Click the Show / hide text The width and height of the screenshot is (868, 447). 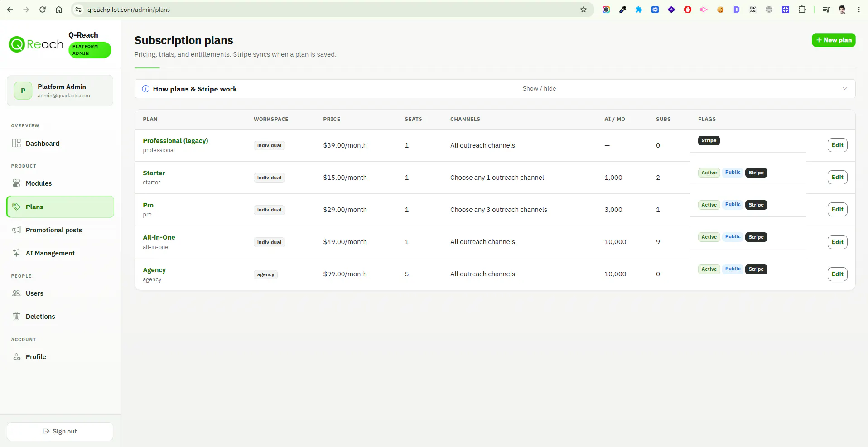(x=539, y=89)
